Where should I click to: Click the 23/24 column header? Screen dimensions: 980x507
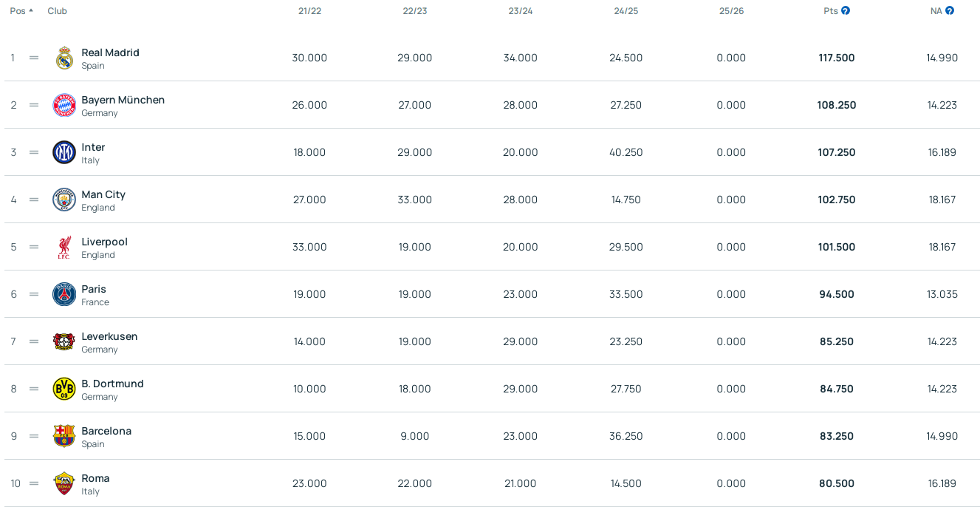[520, 11]
